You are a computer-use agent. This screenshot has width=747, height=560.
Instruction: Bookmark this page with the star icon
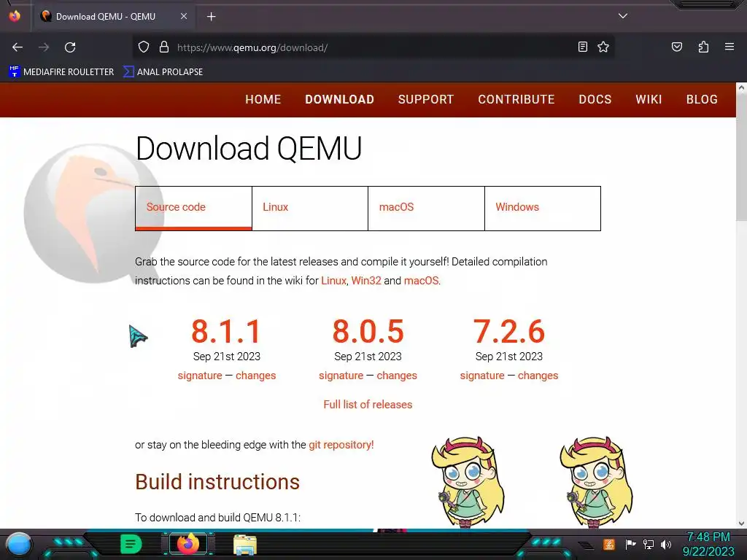[603, 47]
